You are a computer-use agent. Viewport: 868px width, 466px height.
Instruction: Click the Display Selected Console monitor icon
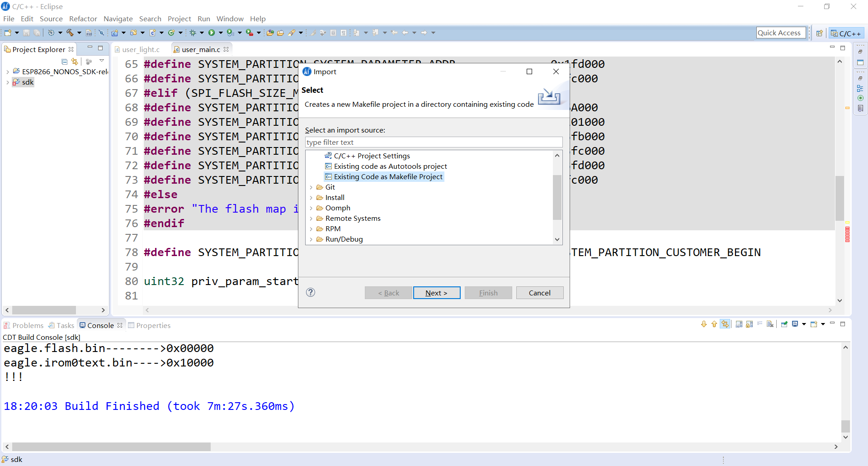point(795,324)
